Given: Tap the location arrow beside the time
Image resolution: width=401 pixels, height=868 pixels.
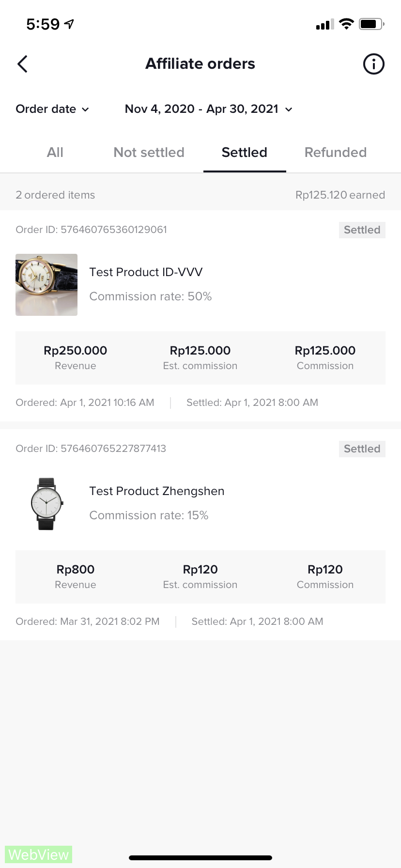Looking at the screenshot, I should pos(69,24).
